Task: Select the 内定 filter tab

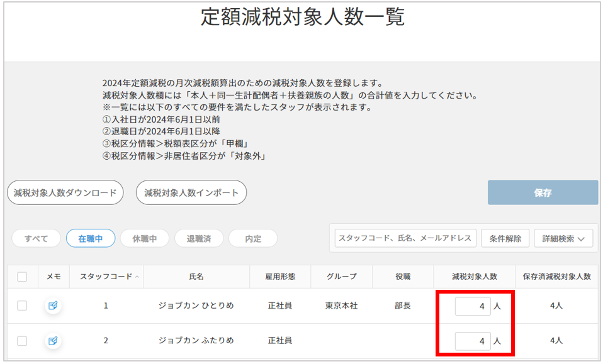Action: click(253, 238)
